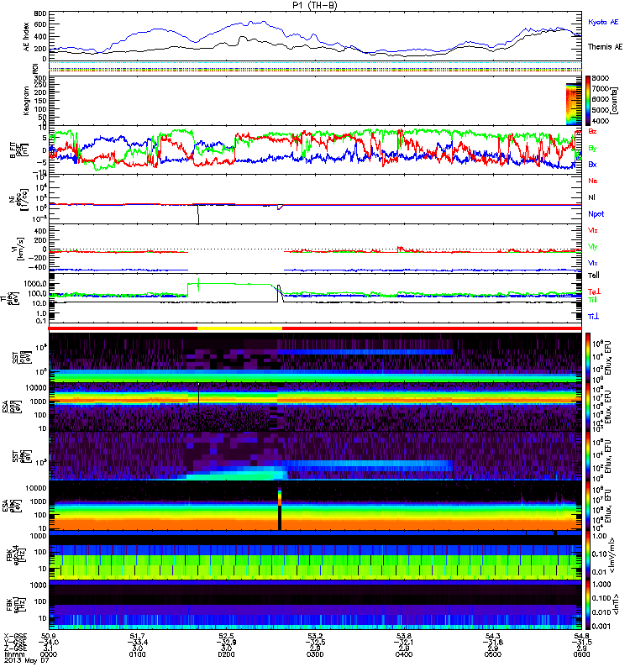Select the black Te-parallel legend label
Viewport: 630px width, 672px height.
pyautogui.click(x=593, y=276)
